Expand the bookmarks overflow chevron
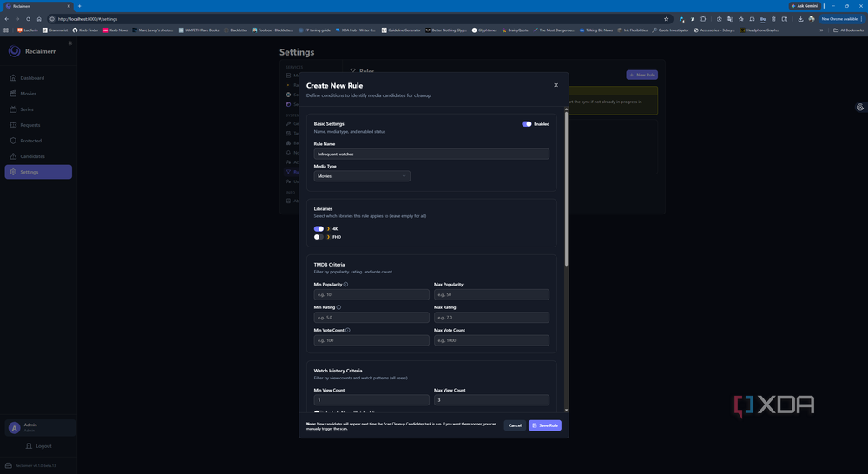The height and width of the screenshot is (474, 868). [x=821, y=30]
